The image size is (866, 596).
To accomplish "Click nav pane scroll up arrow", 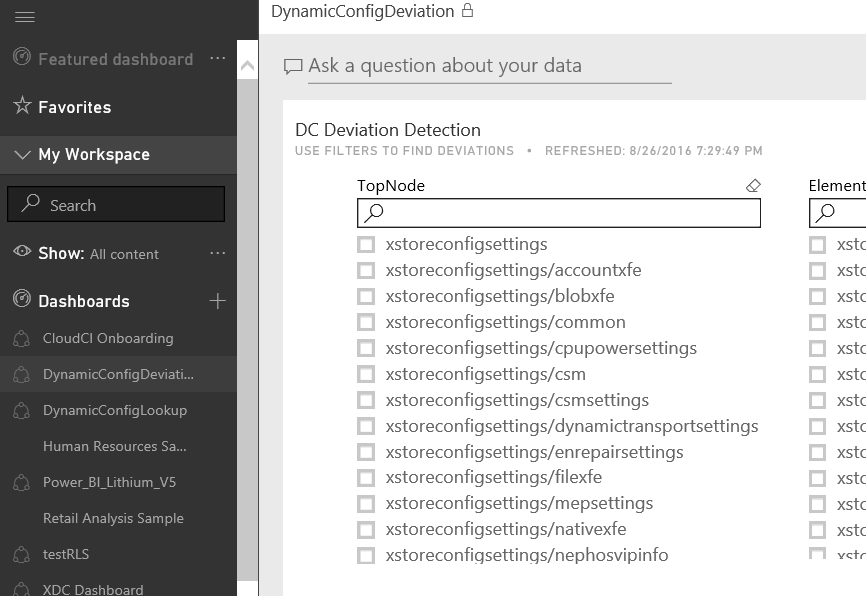I will point(247,66).
